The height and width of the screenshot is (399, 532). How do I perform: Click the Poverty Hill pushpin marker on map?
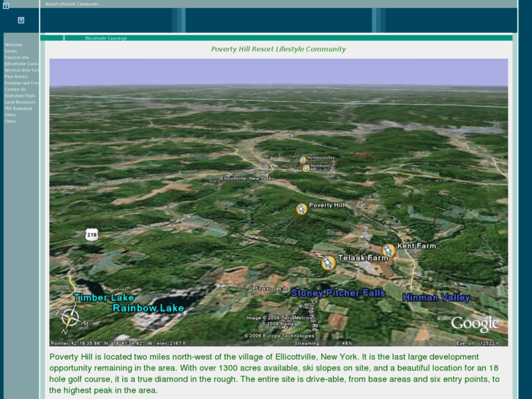(301, 209)
